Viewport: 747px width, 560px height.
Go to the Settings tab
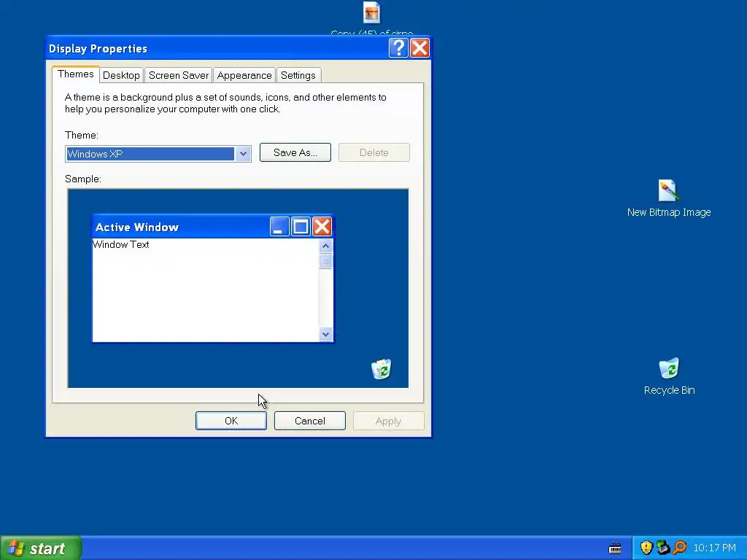pos(298,75)
